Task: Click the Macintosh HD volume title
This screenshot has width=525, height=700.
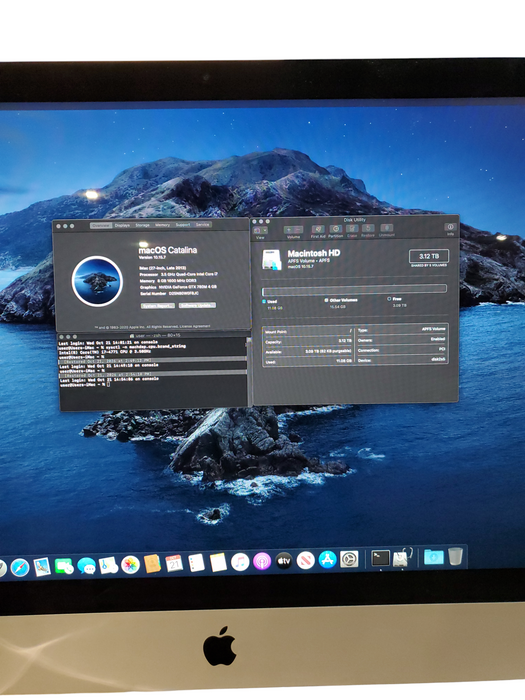Action: point(314,253)
